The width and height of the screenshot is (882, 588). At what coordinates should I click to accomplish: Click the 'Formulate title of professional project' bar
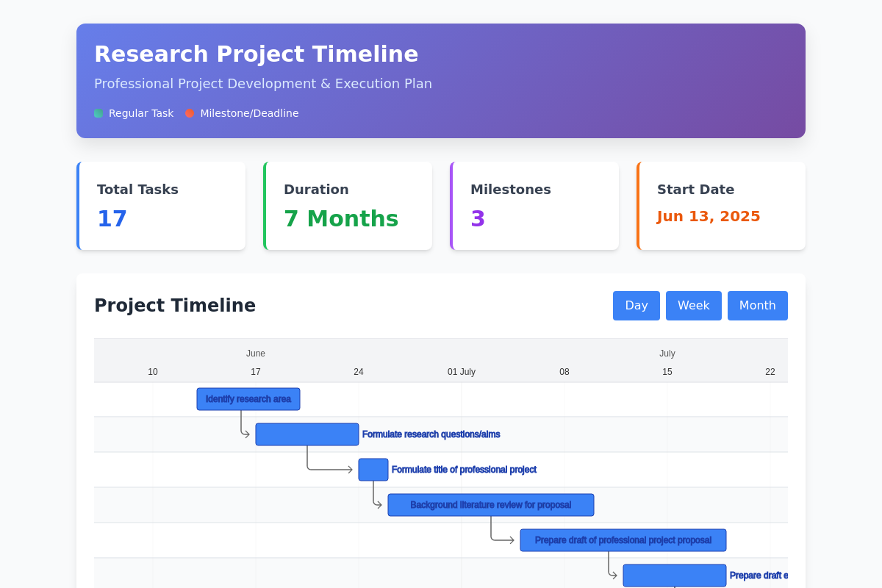[x=373, y=469]
